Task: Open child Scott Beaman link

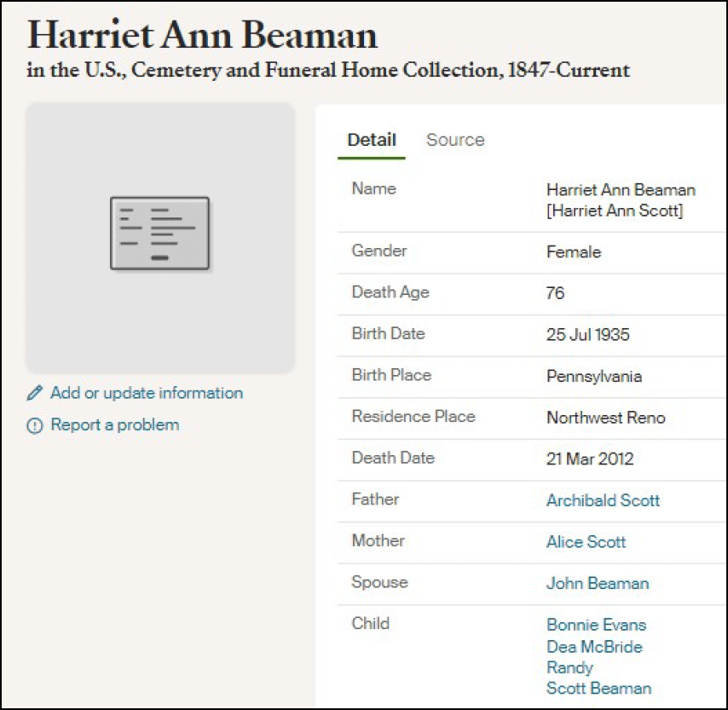Action: tap(598, 688)
